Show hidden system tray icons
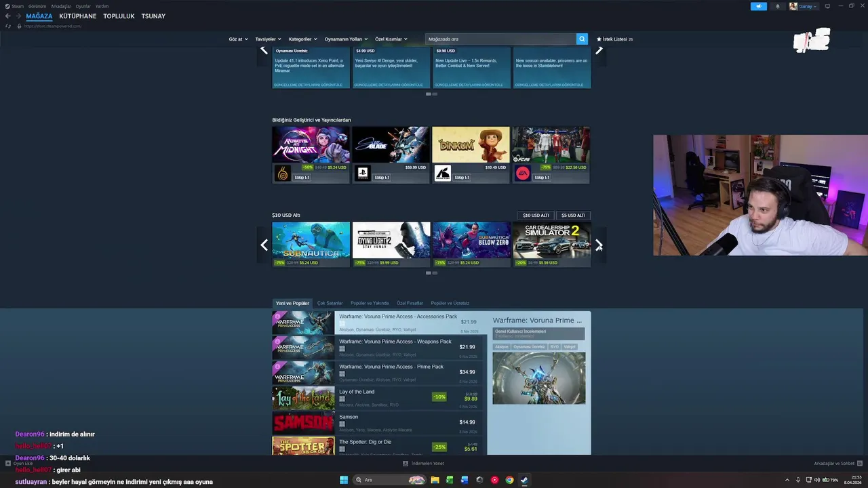The width and height of the screenshot is (868, 488). (787, 480)
